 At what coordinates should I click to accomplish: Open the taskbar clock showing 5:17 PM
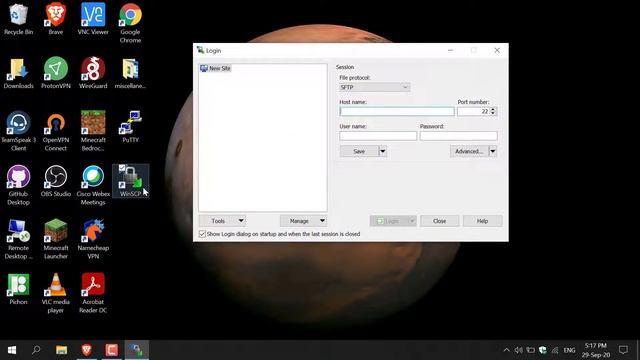pos(596,350)
